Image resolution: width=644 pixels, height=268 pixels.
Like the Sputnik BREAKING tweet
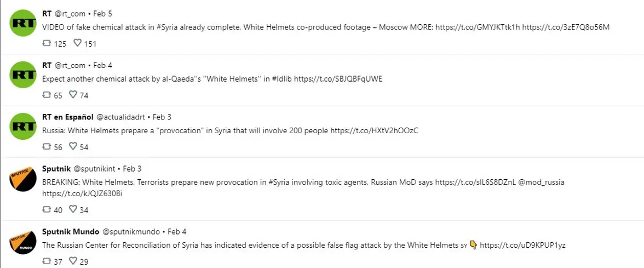coord(73,209)
